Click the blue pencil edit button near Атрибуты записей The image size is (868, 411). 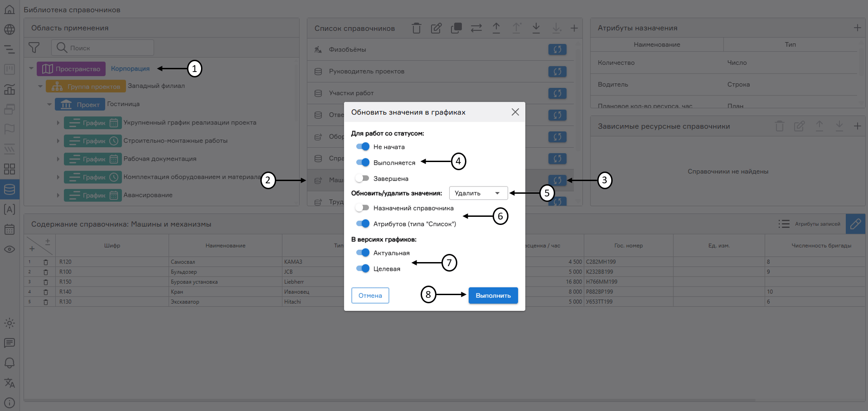(855, 224)
